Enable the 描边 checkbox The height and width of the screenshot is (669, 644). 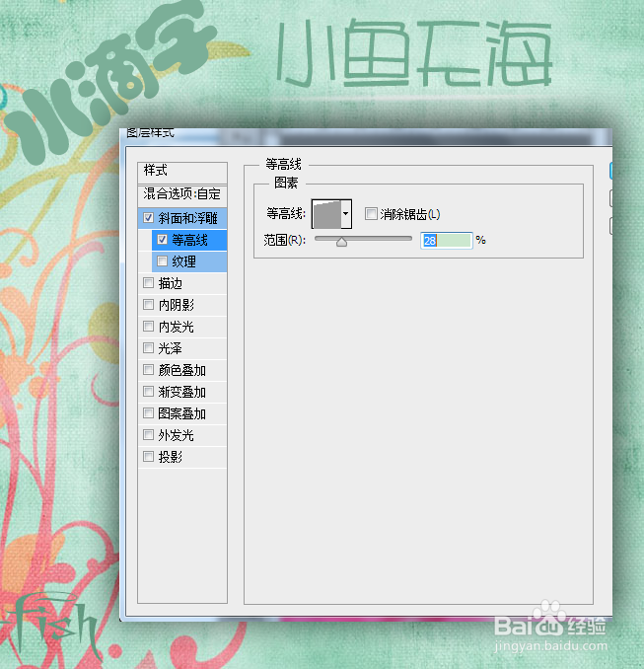148,283
